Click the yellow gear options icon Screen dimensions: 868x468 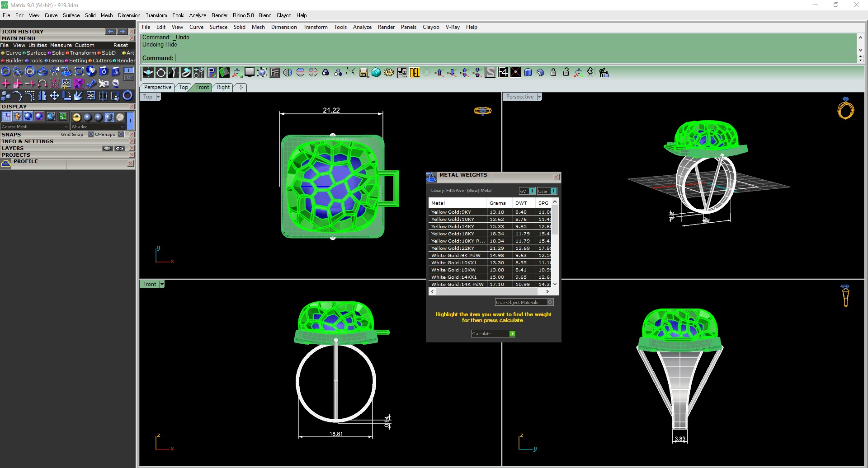tap(389, 72)
